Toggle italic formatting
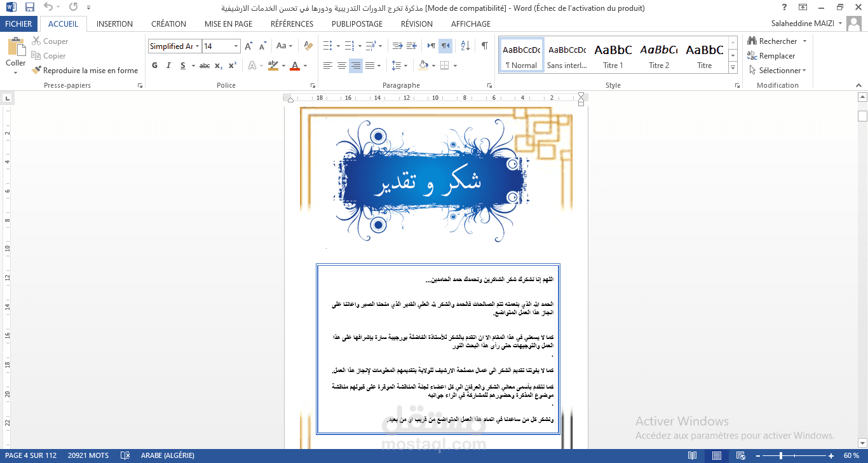 168,66
